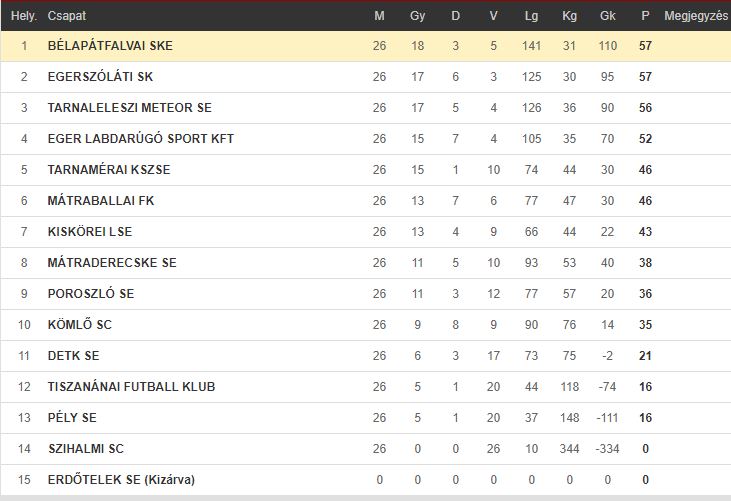The width and height of the screenshot is (731, 501).
Task: Select KISKÖREI LSE team name
Action: 90,232
